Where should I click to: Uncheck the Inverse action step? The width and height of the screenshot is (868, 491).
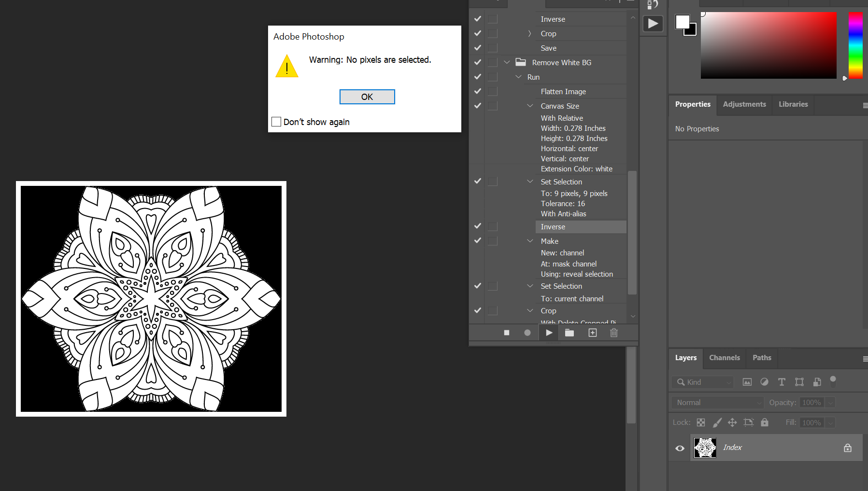click(x=477, y=226)
